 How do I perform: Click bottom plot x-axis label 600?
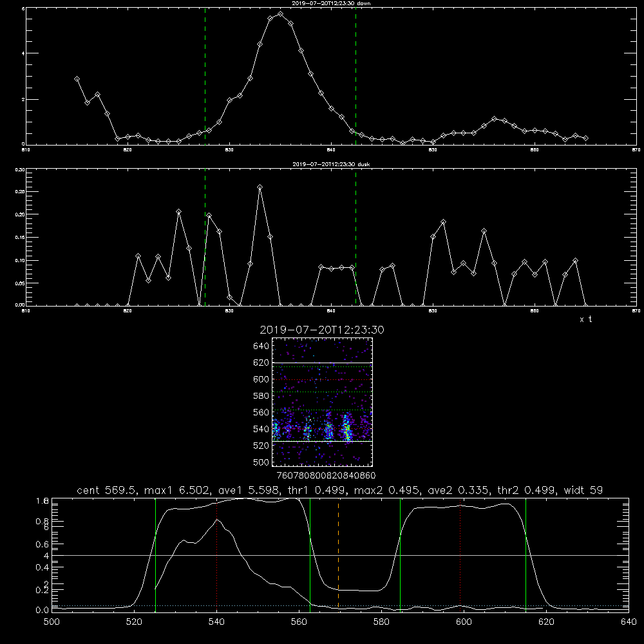(x=464, y=622)
